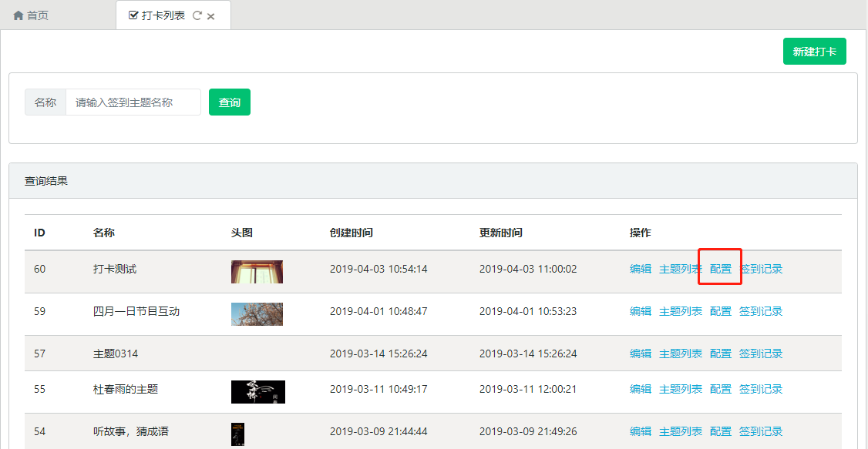Open the 四月一日节目互动 blossom thumbnail
The width and height of the screenshot is (868, 449).
coord(257,313)
